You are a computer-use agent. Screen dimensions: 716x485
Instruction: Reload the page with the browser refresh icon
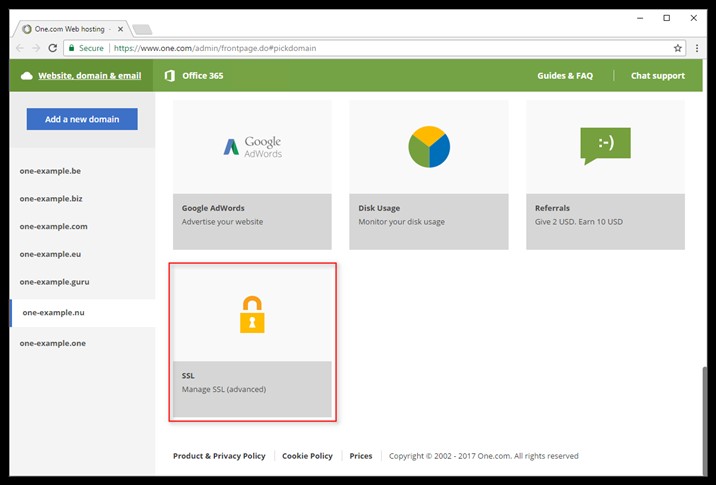53,48
